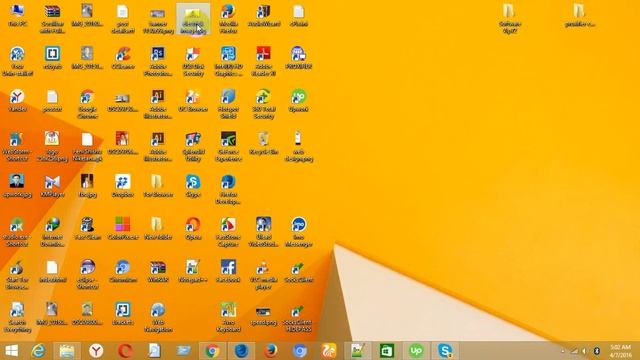Open the red Adobe Reader XI desktop shortcut
The width and height of the screenshot is (640, 360).
263,61
